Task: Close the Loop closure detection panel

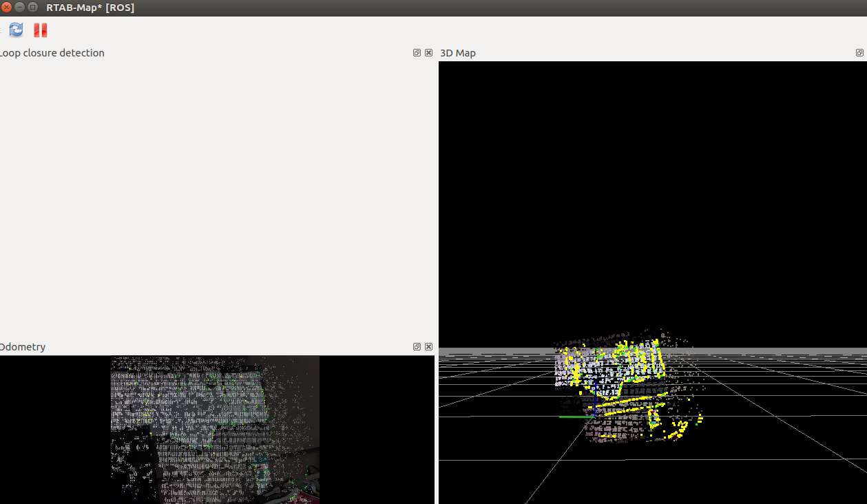Action: [x=428, y=52]
